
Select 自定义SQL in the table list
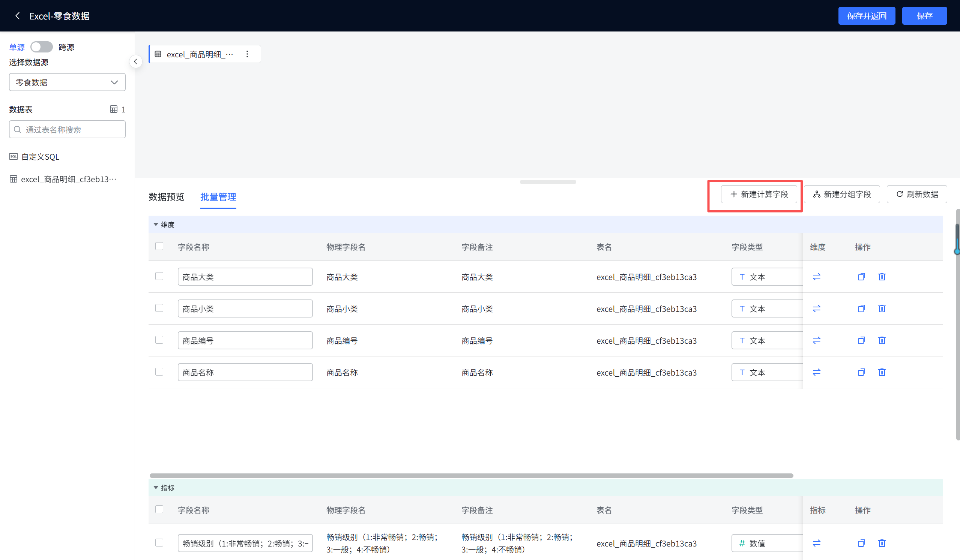tap(40, 157)
